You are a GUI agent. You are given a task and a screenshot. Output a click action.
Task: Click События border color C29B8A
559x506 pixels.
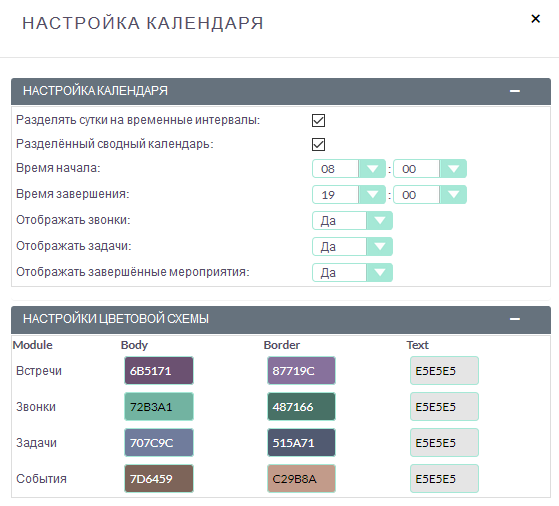coord(301,479)
